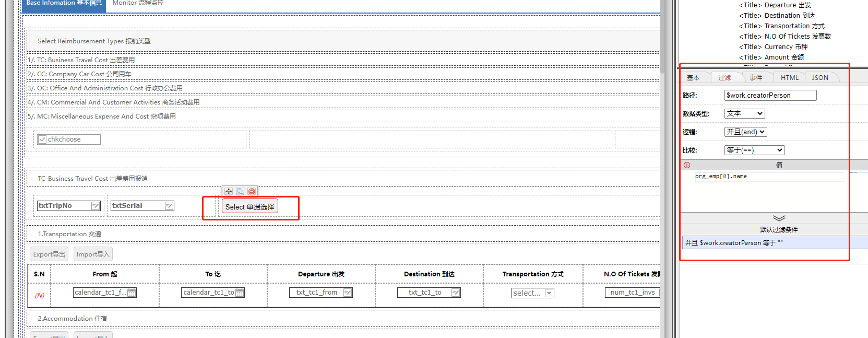Open the 事件 events tab
Viewport: 868px width, 338px height.
(x=756, y=77)
